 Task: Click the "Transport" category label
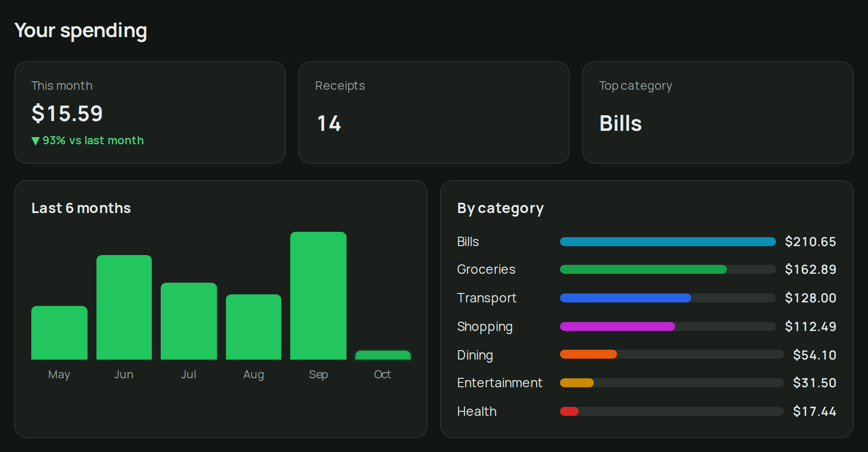click(x=487, y=298)
